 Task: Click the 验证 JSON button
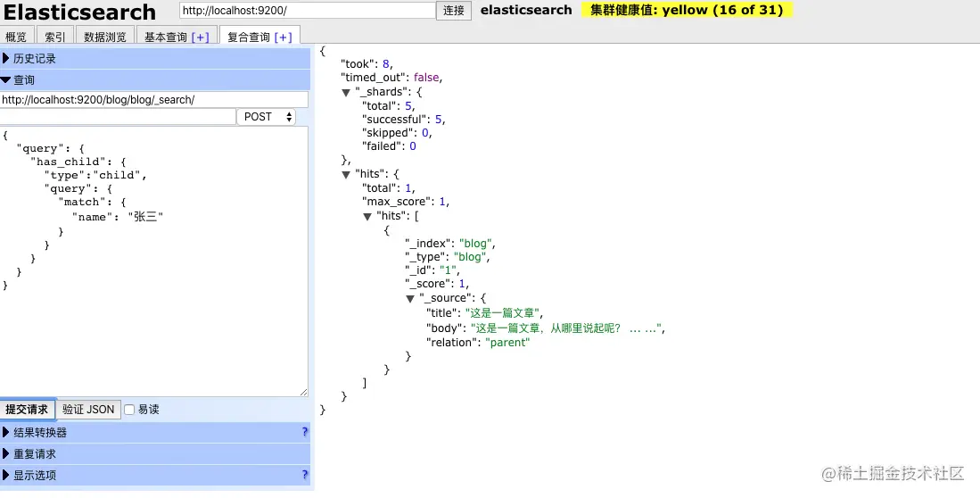[88, 410]
